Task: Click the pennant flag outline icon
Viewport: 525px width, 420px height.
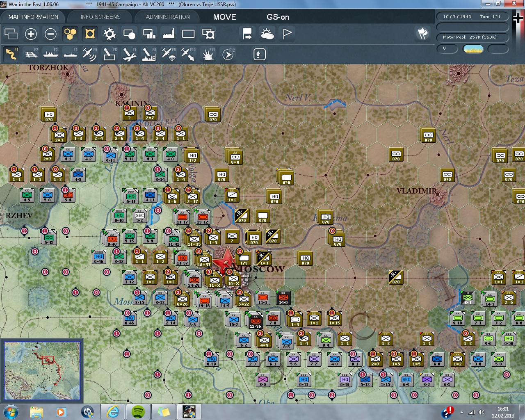Action: [287, 34]
